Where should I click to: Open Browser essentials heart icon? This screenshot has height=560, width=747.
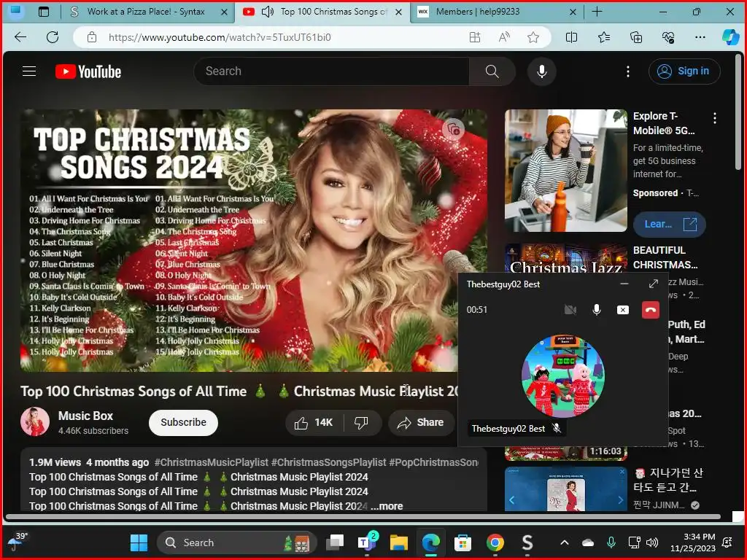[x=668, y=37]
